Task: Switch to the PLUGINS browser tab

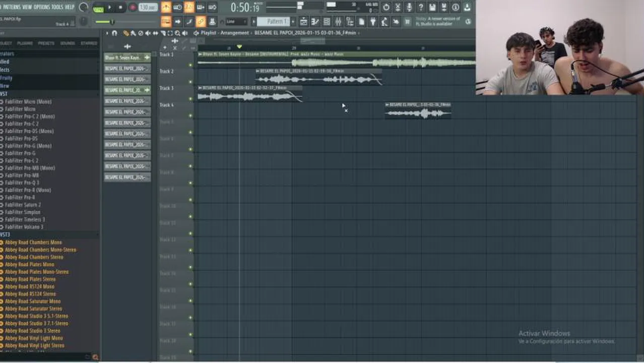Action: pyautogui.click(x=25, y=43)
